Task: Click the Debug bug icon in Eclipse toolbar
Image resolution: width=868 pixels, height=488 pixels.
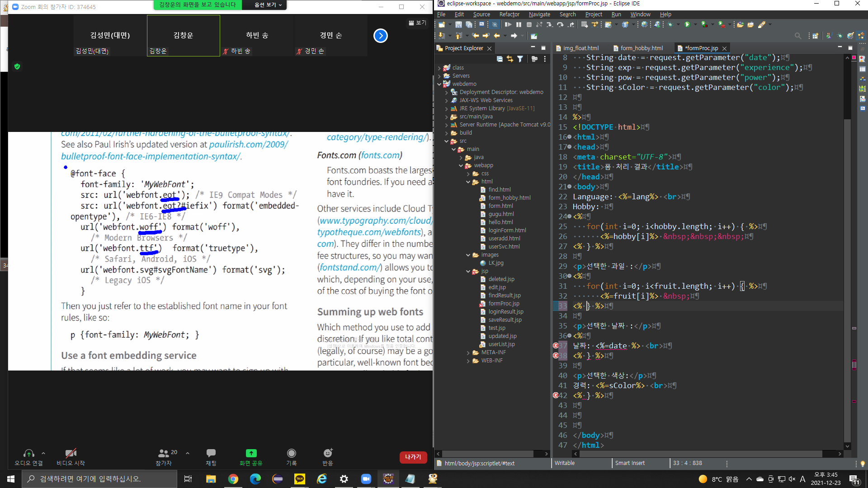Action: [670, 25]
